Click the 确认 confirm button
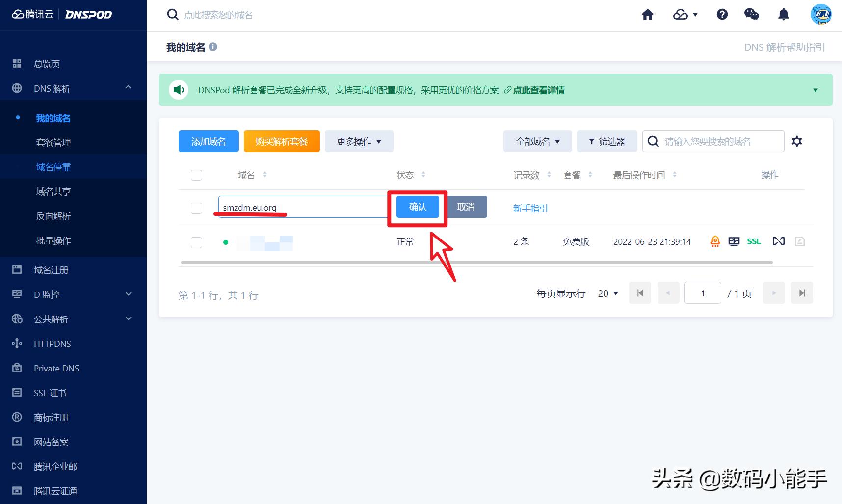Screen dimensions: 842x504 [x=417, y=207]
